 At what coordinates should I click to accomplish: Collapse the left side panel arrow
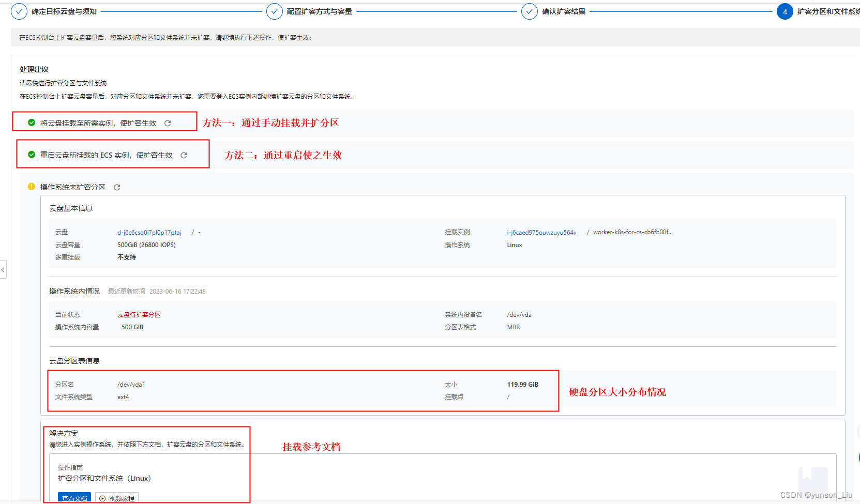(x=3, y=269)
